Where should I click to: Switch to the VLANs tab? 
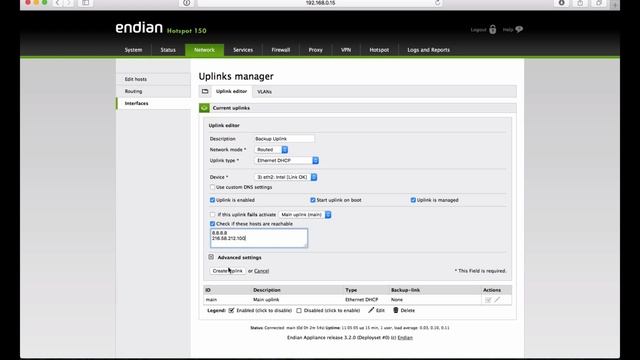click(264, 92)
